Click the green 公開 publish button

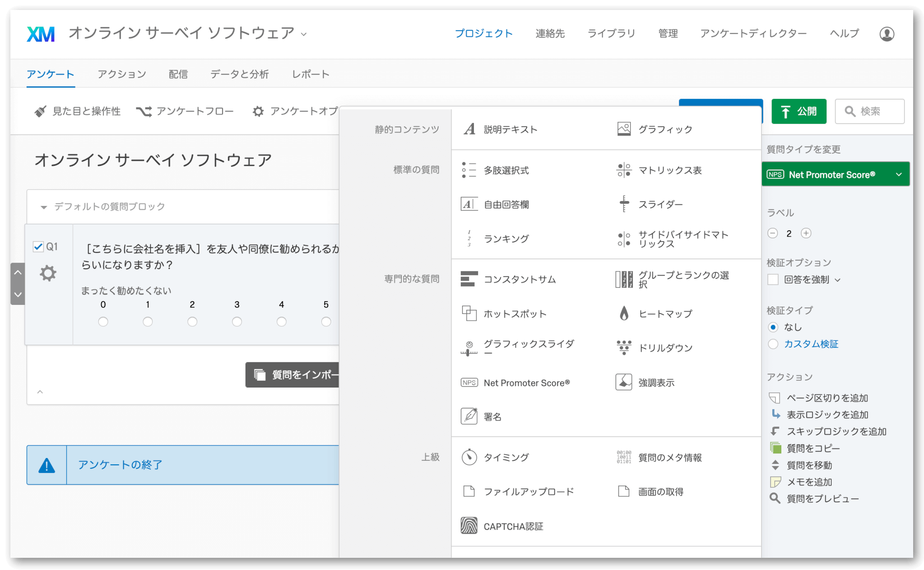(x=799, y=111)
